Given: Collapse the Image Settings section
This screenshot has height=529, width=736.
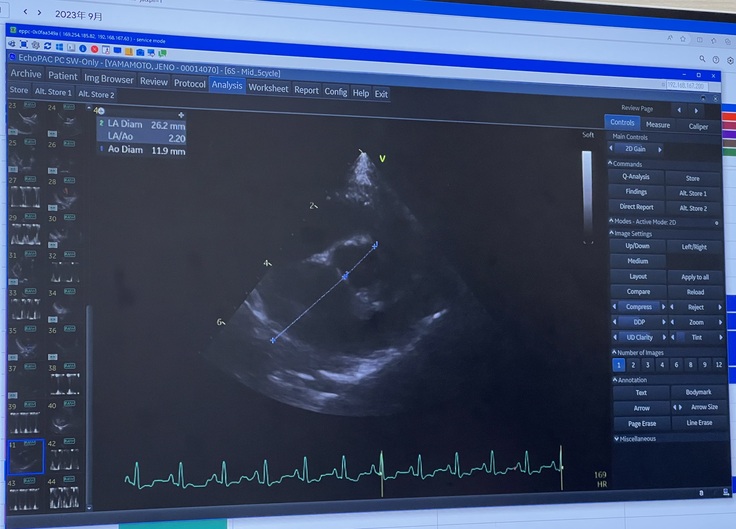Looking at the screenshot, I should [x=611, y=234].
